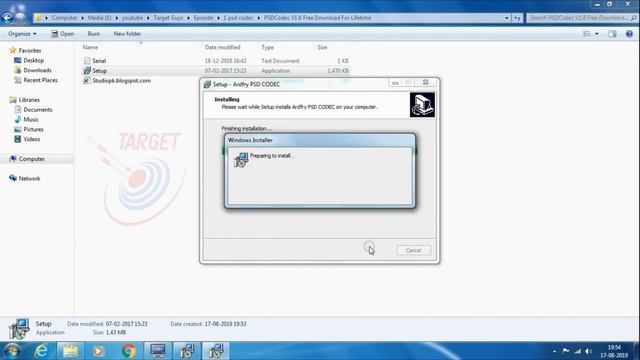
Task: Refresh the folder using the address bar button
Action: 517,18
